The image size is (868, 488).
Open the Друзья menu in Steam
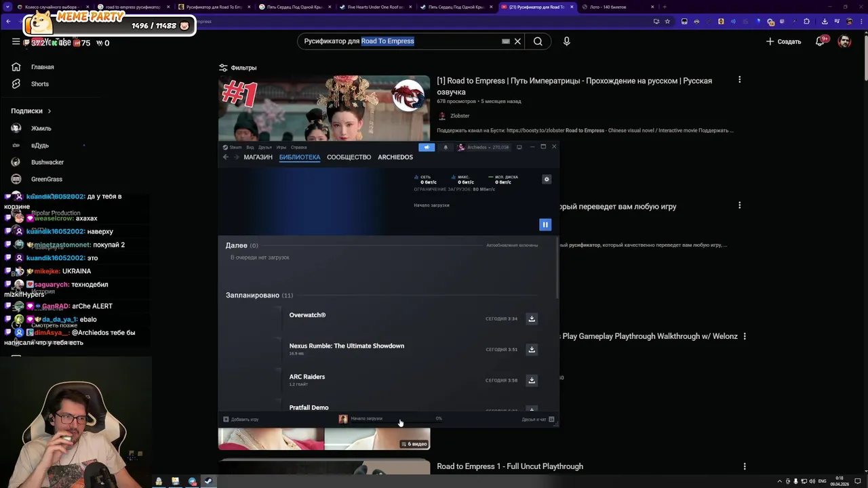(264, 147)
